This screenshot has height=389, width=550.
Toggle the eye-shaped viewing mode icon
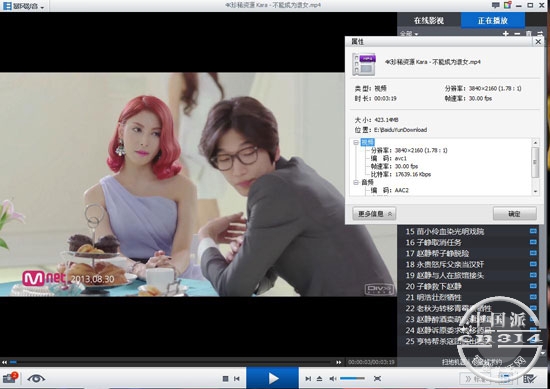click(x=36, y=378)
